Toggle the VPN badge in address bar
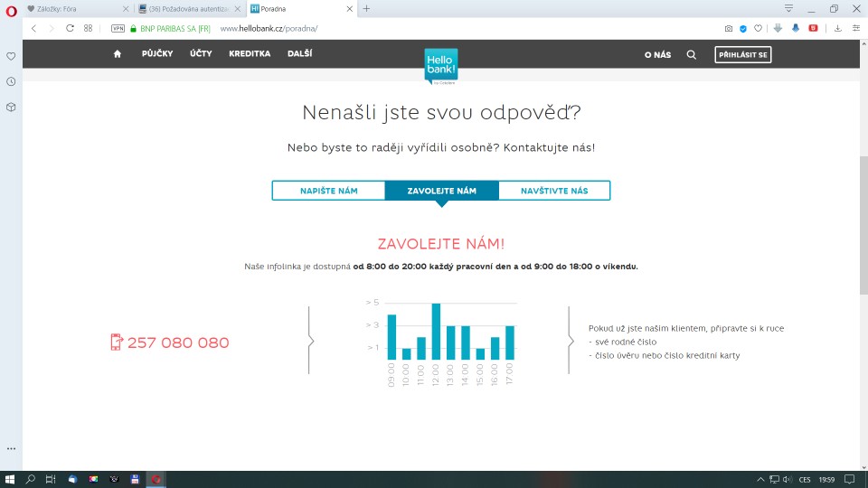868x488 pixels. 118,28
